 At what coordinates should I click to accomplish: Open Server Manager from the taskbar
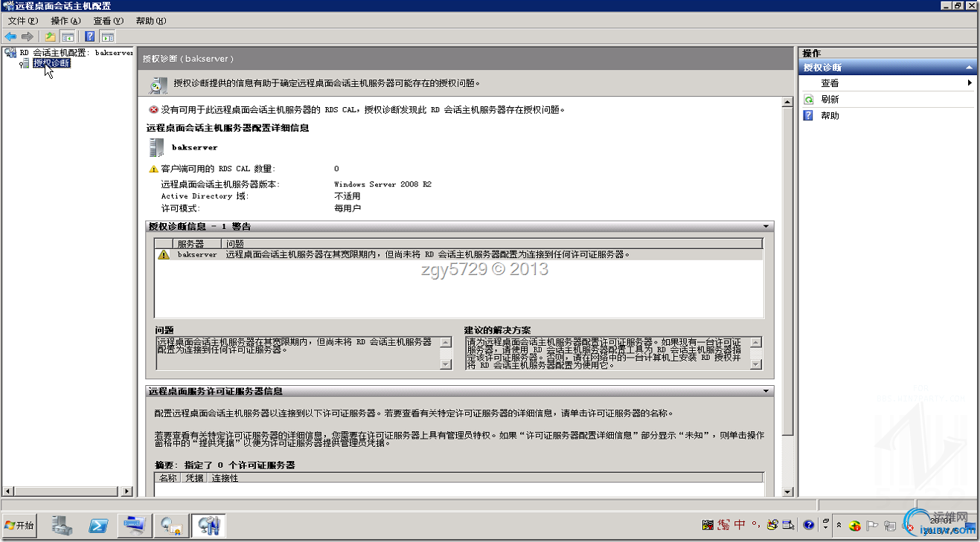point(63,526)
